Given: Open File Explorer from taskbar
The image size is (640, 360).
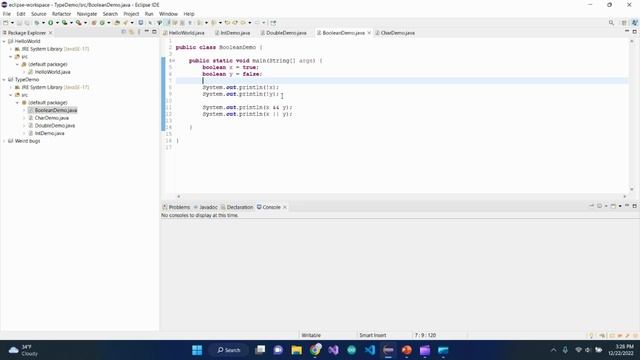Looking at the screenshot, I should click(x=297, y=350).
